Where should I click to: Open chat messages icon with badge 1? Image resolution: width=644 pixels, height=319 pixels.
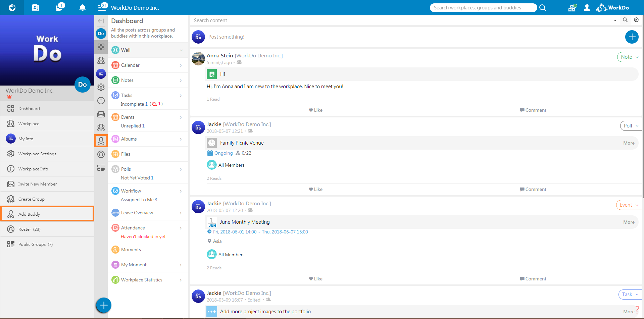click(60, 7)
